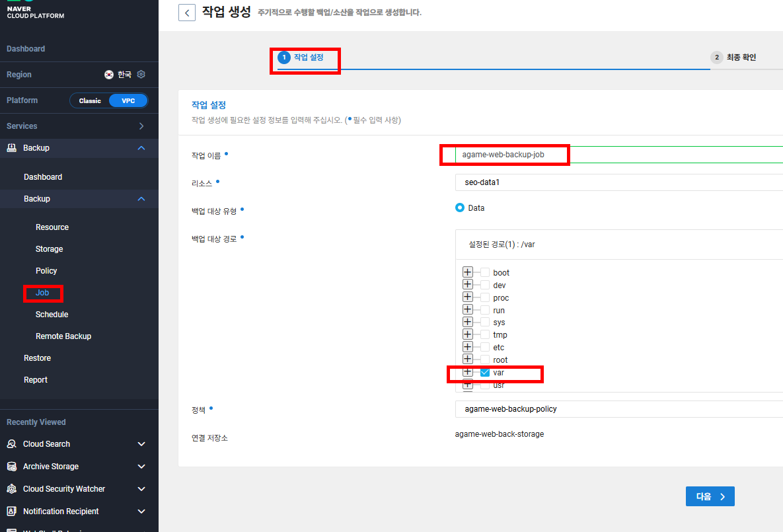Select the Data backup type radio button

(460, 207)
